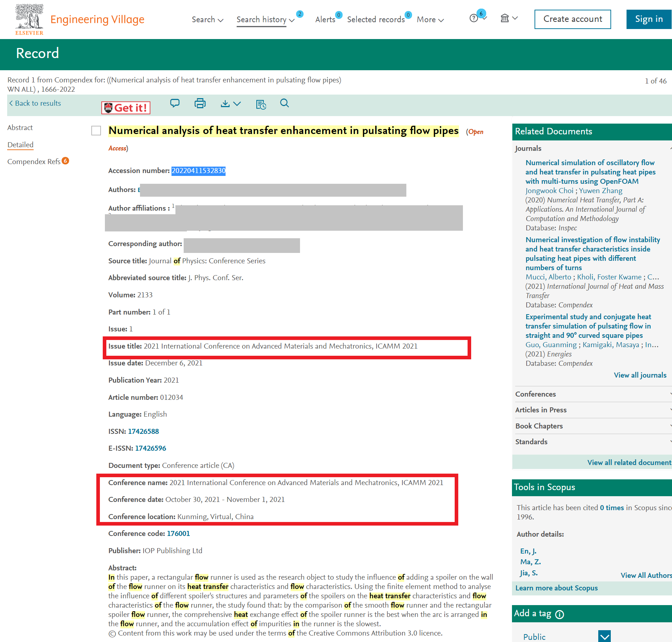
Task: Open Conference code 176001 link
Action: tap(178, 533)
